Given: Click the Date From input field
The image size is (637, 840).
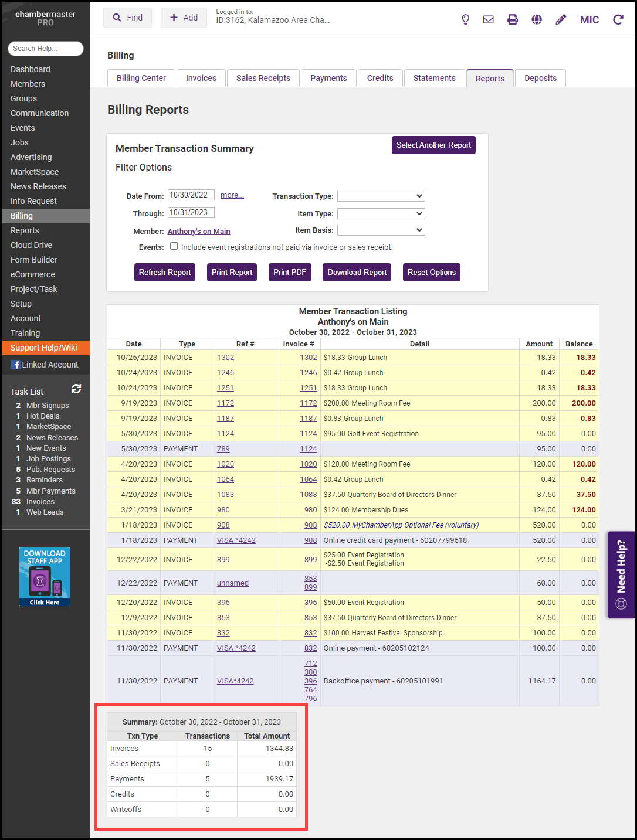Looking at the screenshot, I should (191, 195).
